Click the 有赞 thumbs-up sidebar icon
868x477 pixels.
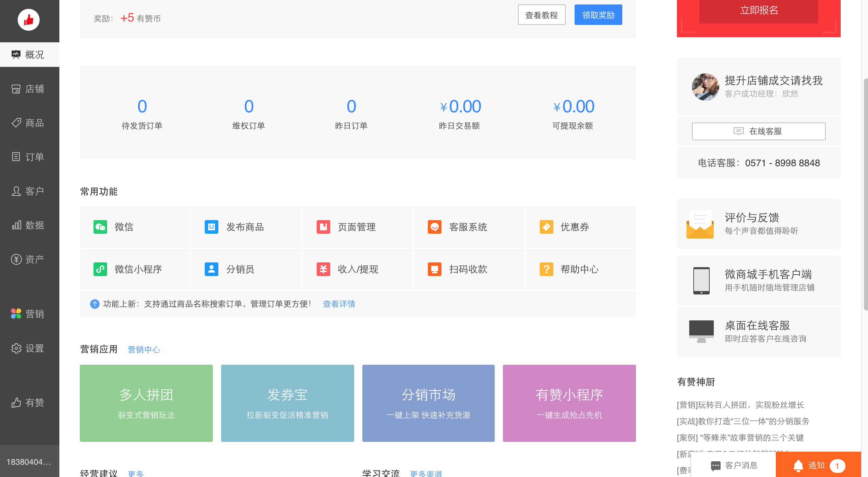point(16,403)
